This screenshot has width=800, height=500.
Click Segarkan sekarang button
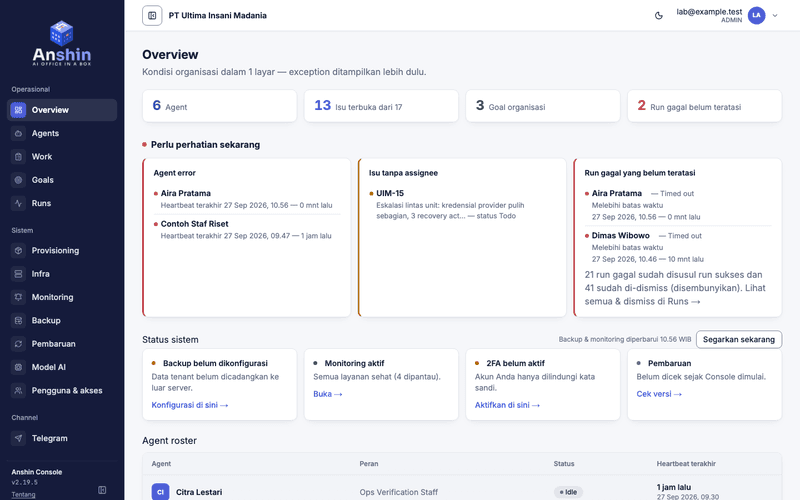[x=739, y=339]
